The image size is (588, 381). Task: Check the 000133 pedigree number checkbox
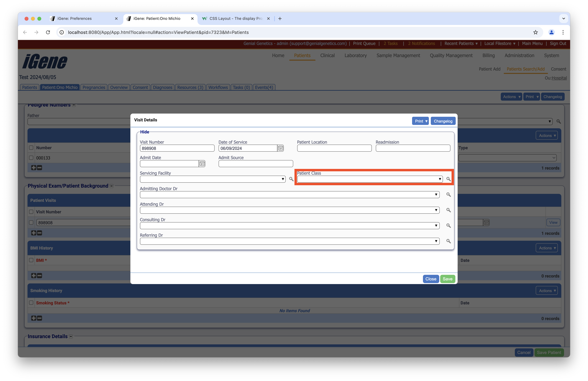[31, 158]
